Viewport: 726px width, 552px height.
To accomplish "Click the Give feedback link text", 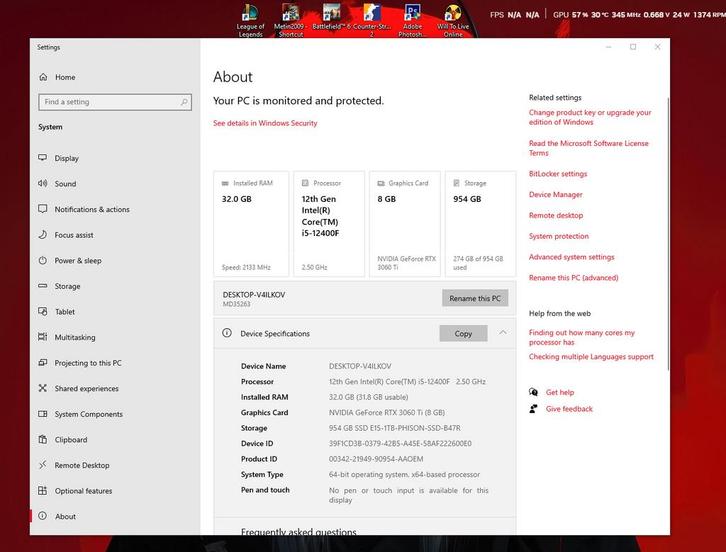I will (x=569, y=408).
